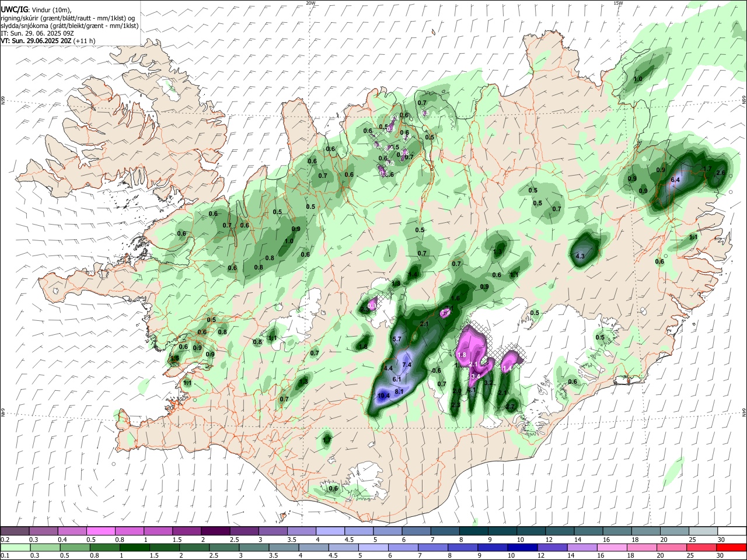The image size is (747, 560).
Task: Click the 'VT: Sun. 29.06.2025 20Z (+11 h)' line
Action: click(x=48, y=41)
